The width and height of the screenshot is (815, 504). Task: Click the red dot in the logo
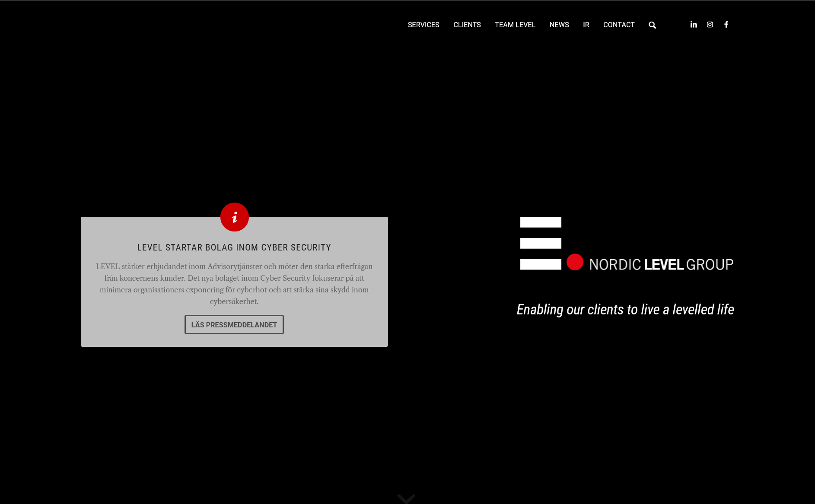point(575,262)
